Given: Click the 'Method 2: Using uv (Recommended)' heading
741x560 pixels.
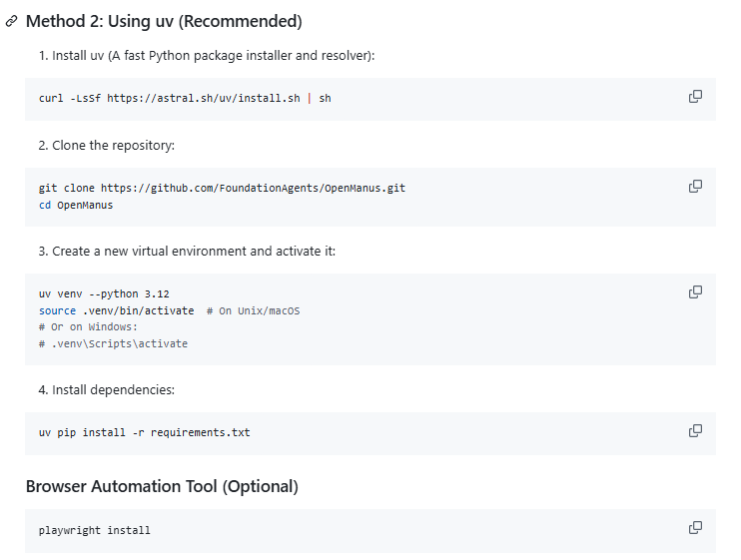Looking at the screenshot, I should click(164, 21).
